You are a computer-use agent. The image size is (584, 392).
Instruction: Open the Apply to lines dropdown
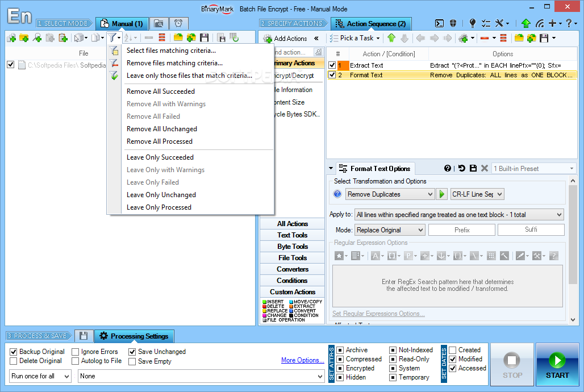click(x=459, y=215)
